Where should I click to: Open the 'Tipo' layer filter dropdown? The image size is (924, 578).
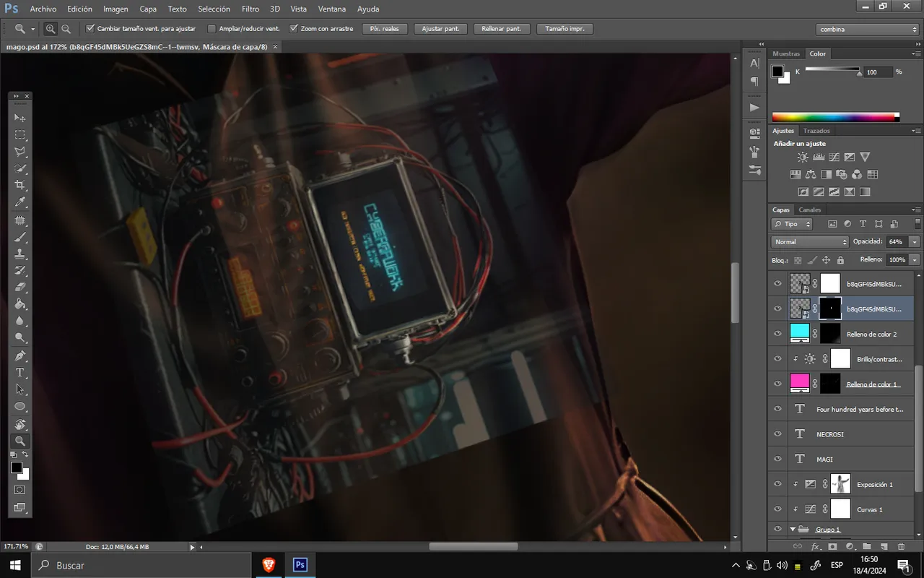pos(792,224)
